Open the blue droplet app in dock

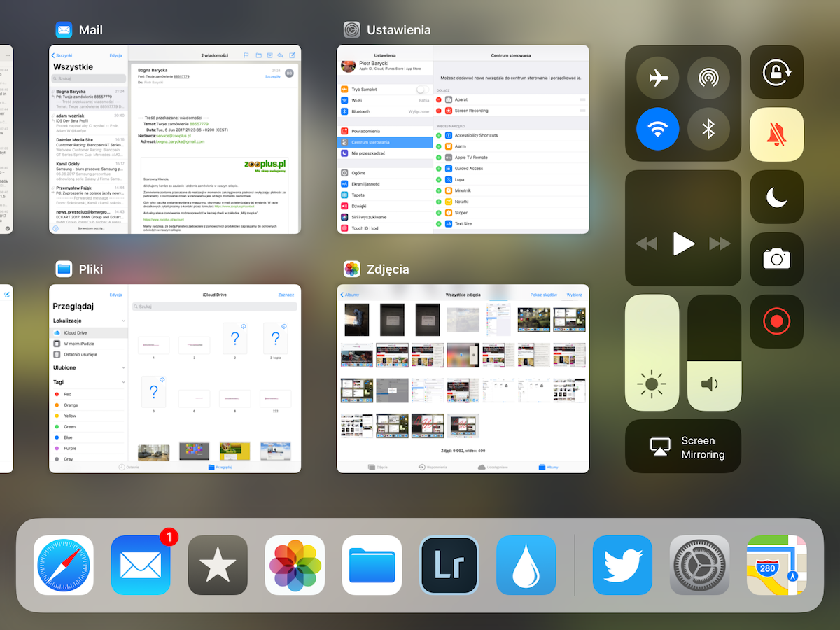tap(526, 566)
